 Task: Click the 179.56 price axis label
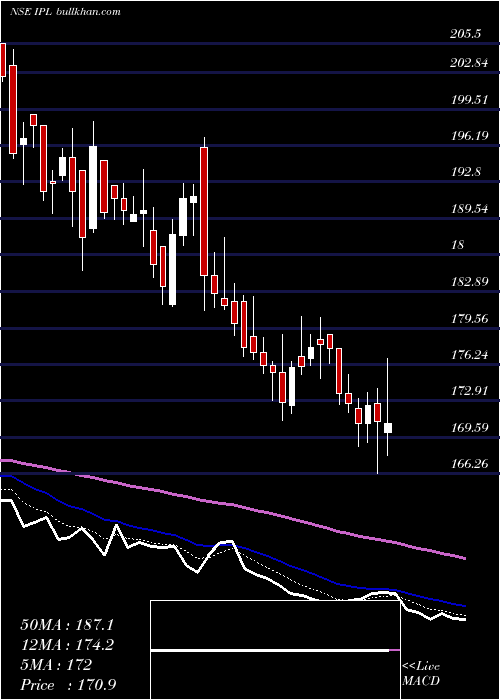tap(469, 318)
